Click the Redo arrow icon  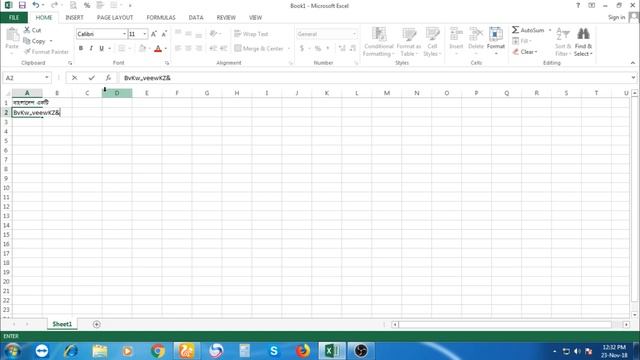pos(54,5)
